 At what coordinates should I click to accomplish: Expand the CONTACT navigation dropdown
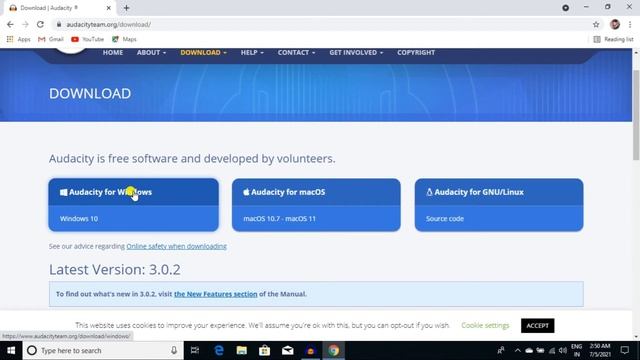pos(296,52)
